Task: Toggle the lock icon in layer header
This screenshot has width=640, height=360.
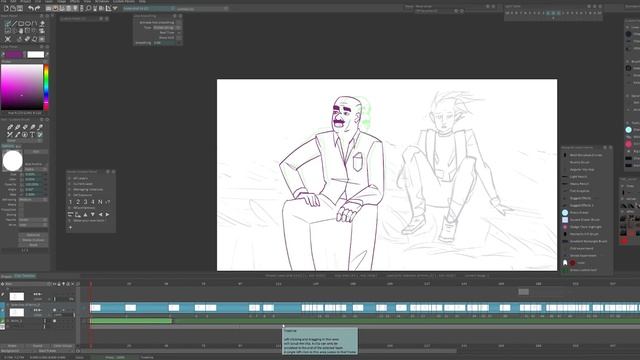Action: coord(59,284)
